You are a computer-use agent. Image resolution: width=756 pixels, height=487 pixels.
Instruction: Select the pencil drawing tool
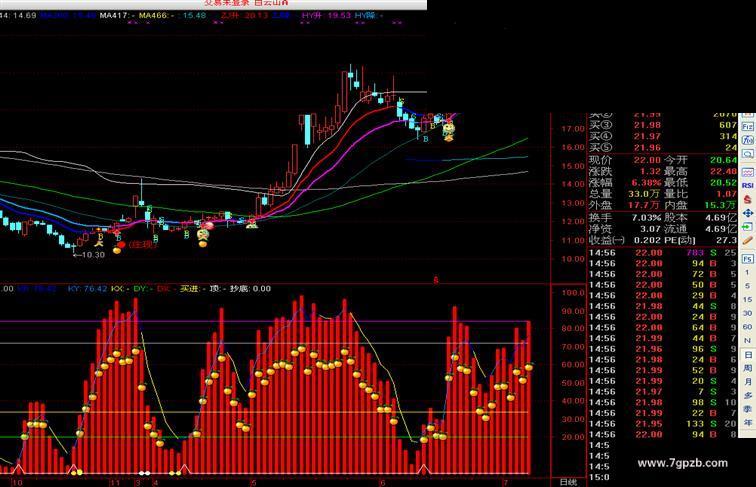click(x=748, y=240)
